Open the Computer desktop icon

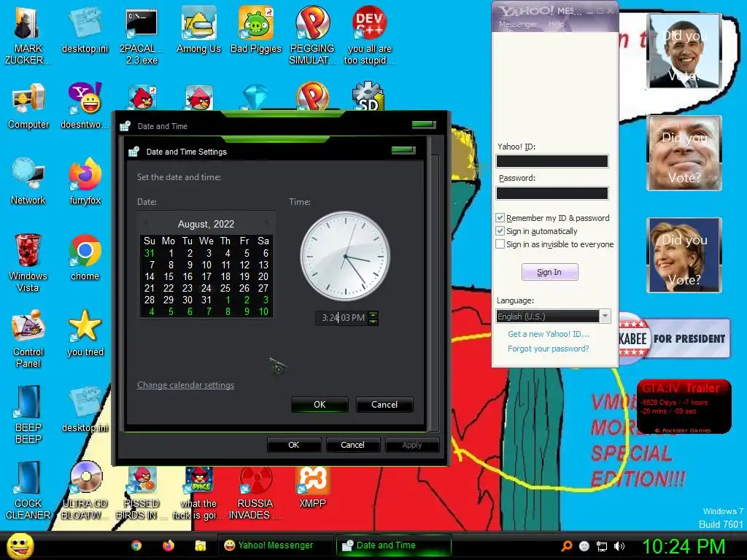point(28,106)
